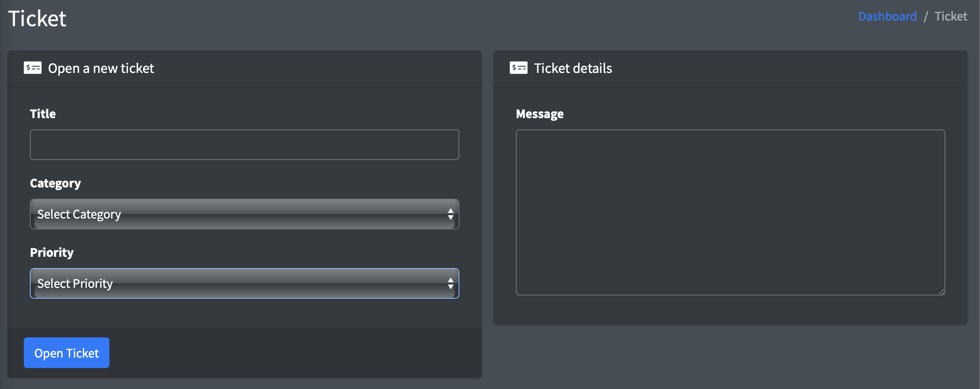Click the Category field label

tap(55, 183)
